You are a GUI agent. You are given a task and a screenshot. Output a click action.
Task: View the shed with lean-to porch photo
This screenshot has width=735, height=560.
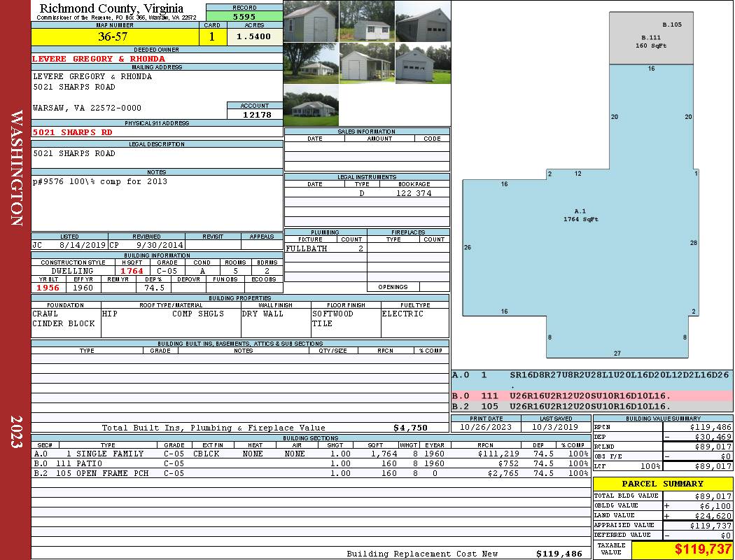coord(367,63)
